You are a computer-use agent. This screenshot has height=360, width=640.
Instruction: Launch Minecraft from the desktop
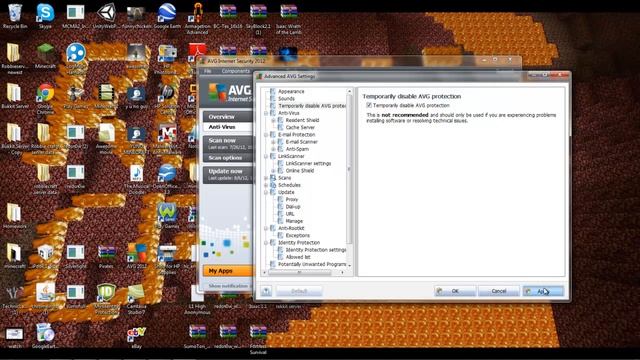tap(45, 56)
